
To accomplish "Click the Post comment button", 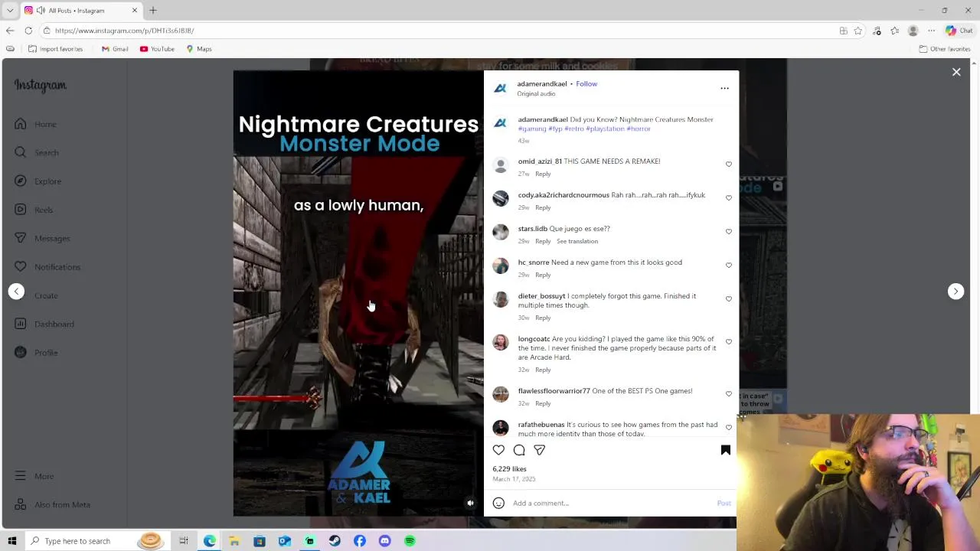I will tap(724, 503).
